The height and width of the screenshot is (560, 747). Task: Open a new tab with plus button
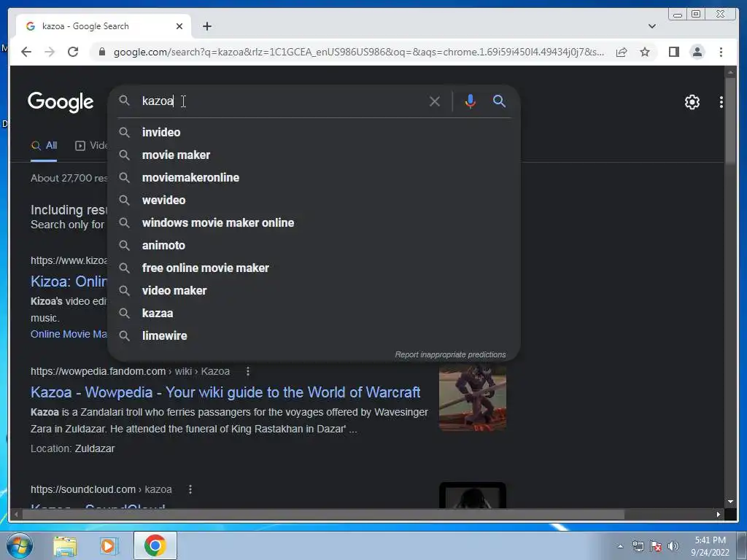click(206, 26)
